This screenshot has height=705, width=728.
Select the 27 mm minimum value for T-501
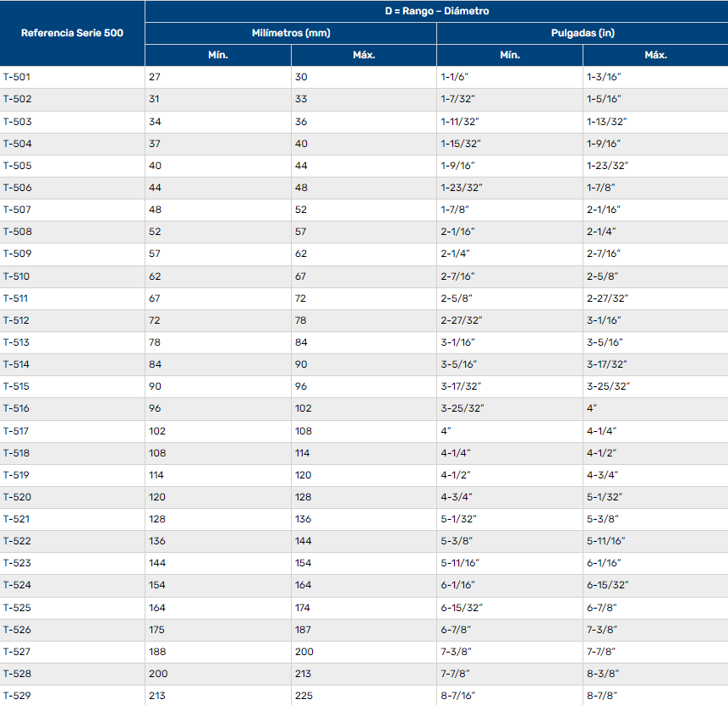pyautogui.click(x=155, y=77)
